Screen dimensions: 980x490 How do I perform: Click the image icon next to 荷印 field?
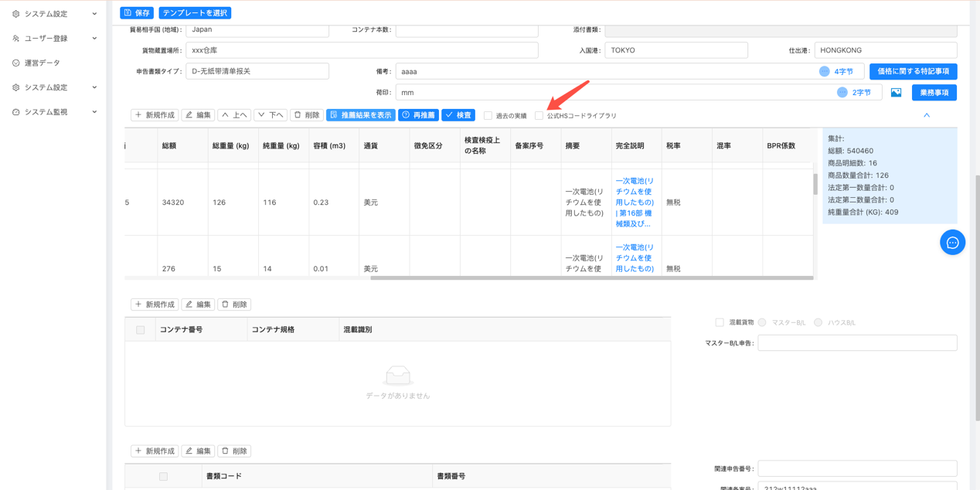coord(896,93)
